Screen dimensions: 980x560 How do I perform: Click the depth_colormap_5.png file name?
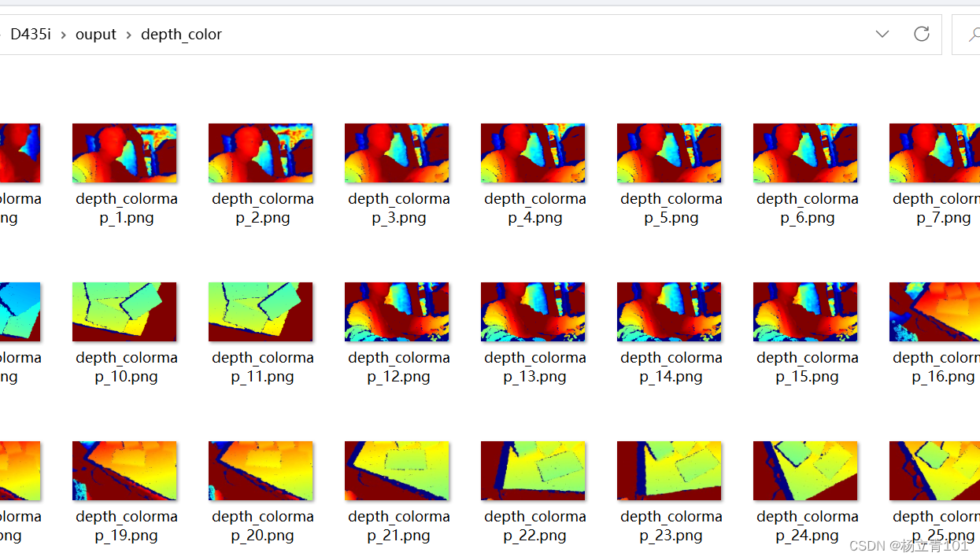point(671,208)
